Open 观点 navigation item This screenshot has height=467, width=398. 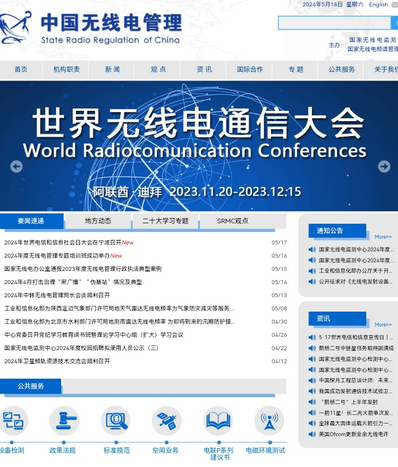click(x=158, y=69)
